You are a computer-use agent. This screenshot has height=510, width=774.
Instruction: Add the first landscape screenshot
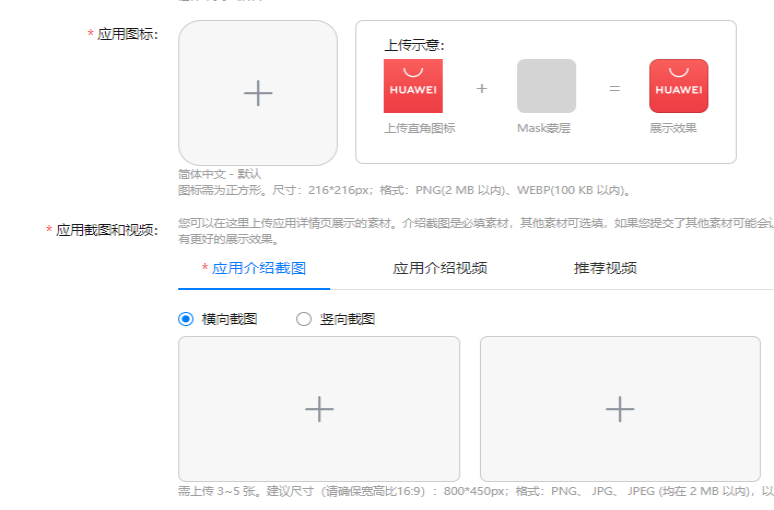click(x=319, y=409)
